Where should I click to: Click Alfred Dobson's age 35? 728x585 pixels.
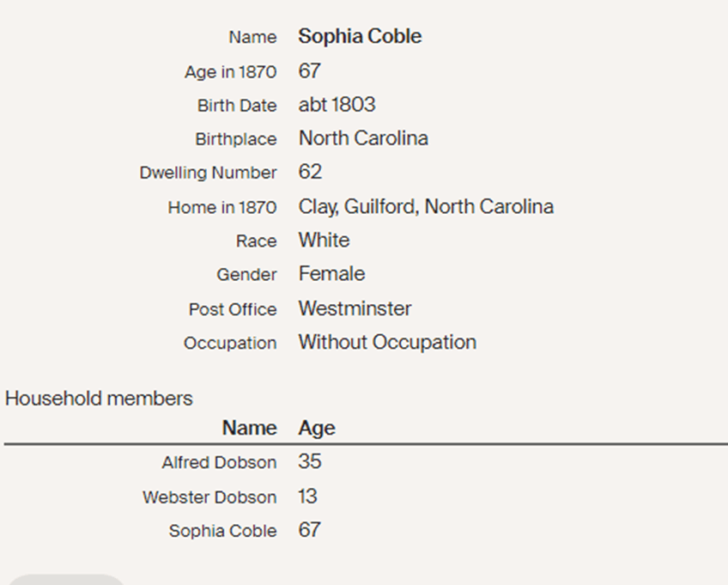pyautogui.click(x=310, y=462)
